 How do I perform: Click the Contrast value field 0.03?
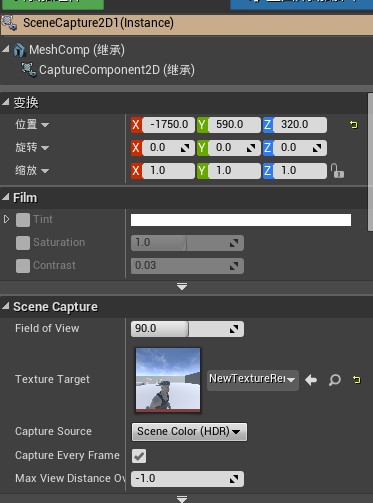[187, 266]
